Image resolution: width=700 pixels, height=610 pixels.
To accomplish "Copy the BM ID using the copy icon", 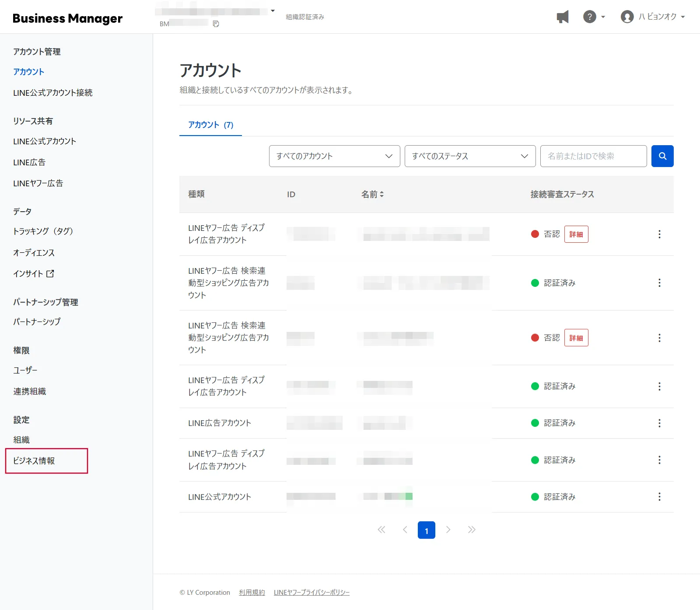I will [x=216, y=24].
